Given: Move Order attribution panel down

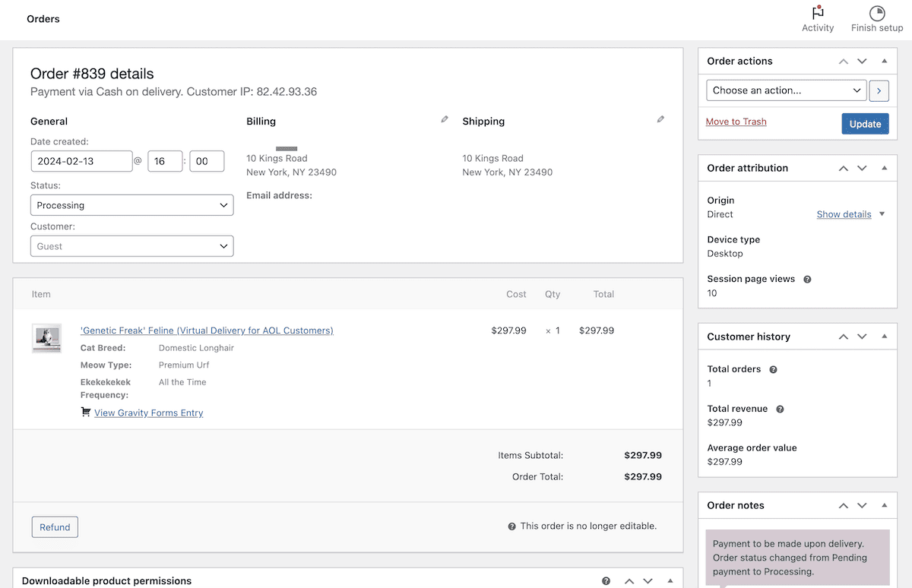Looking at the screenshot, I should (x=862, y=169).
